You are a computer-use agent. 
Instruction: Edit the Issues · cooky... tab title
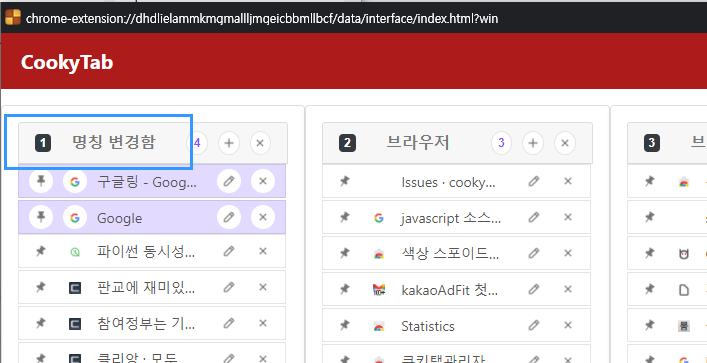[534, 181]
